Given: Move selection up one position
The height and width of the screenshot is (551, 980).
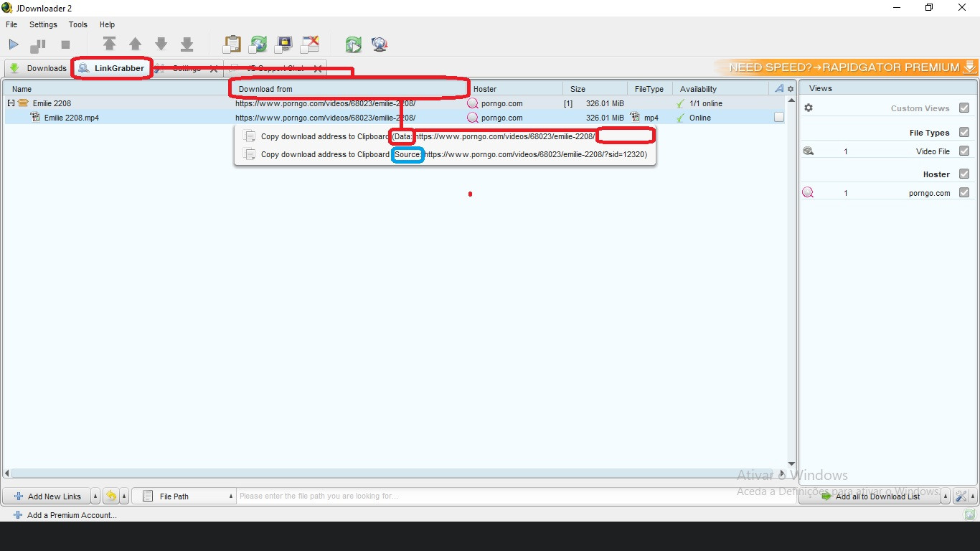Looking at the screenshot, I should coord(135,44).
